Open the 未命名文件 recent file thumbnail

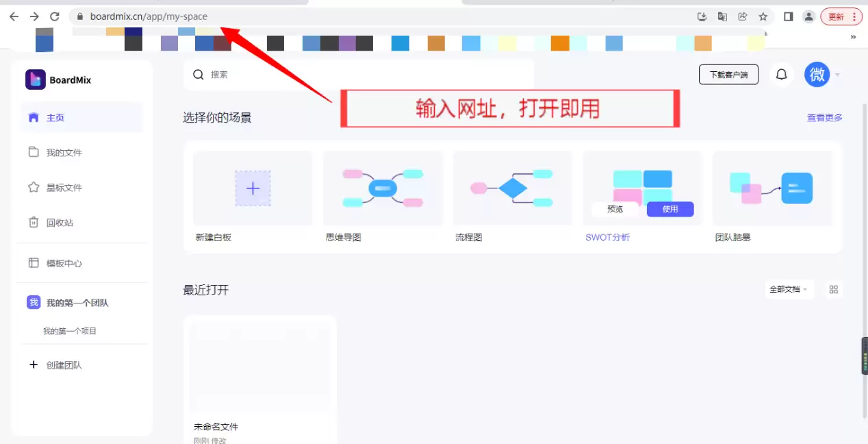[260, 367]
